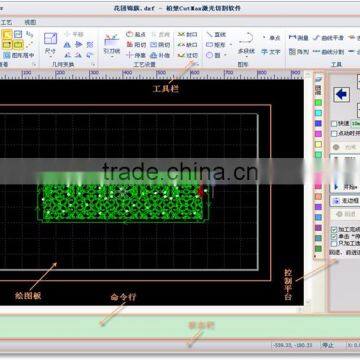Select the 矩形 rectangle drawing tool
Screen dimensions: 360x360
pos(216,45)
